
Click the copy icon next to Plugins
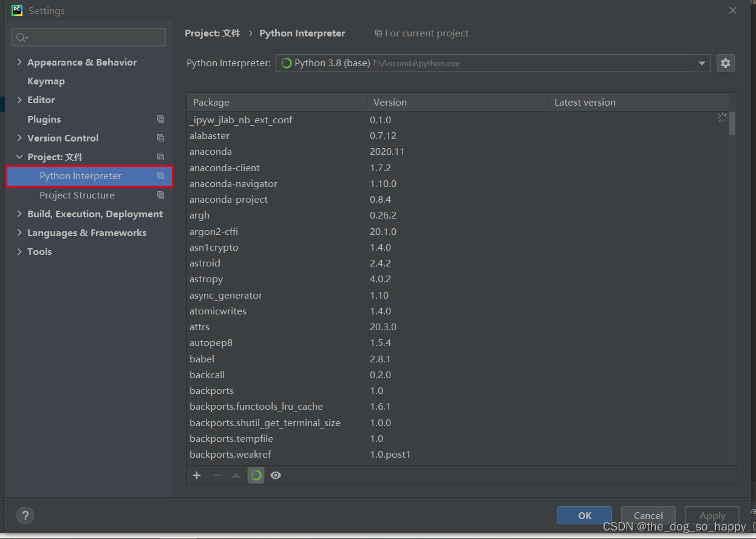[160, 119]
